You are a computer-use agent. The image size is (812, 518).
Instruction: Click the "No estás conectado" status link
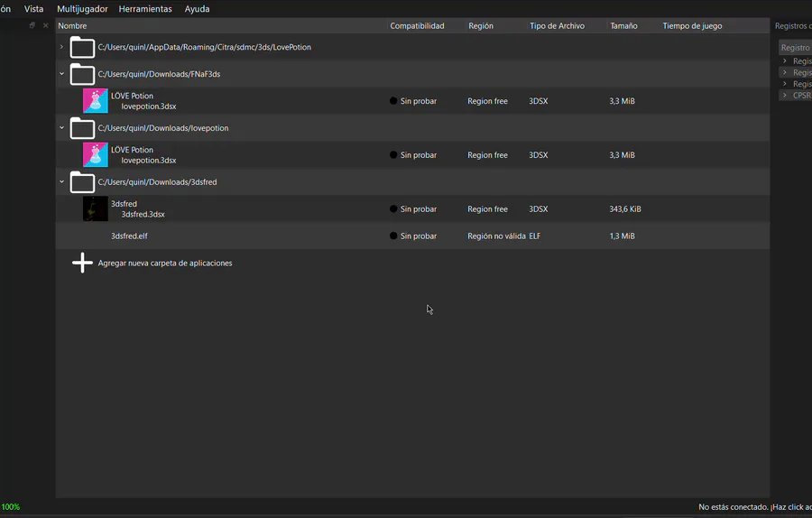754,507
